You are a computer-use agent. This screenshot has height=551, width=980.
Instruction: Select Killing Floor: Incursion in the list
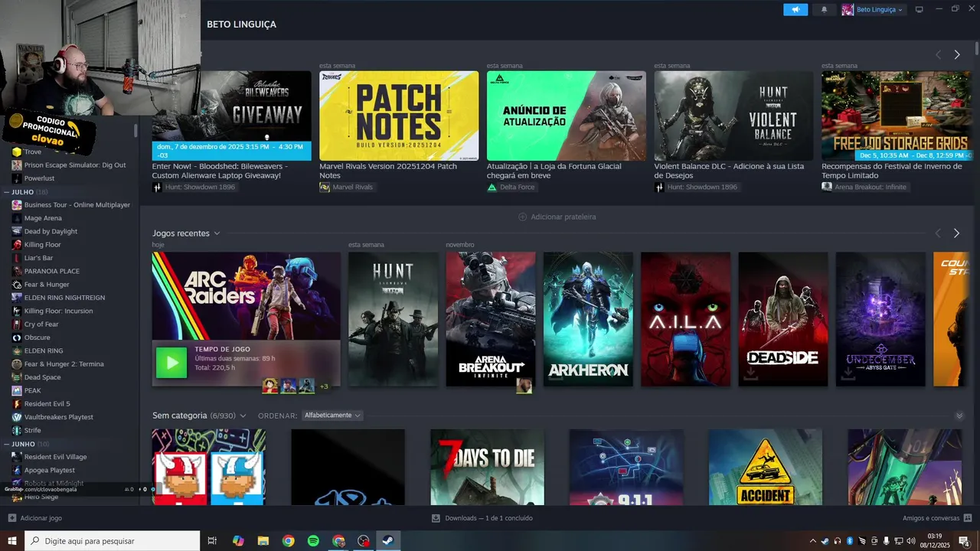coord(58,311)
